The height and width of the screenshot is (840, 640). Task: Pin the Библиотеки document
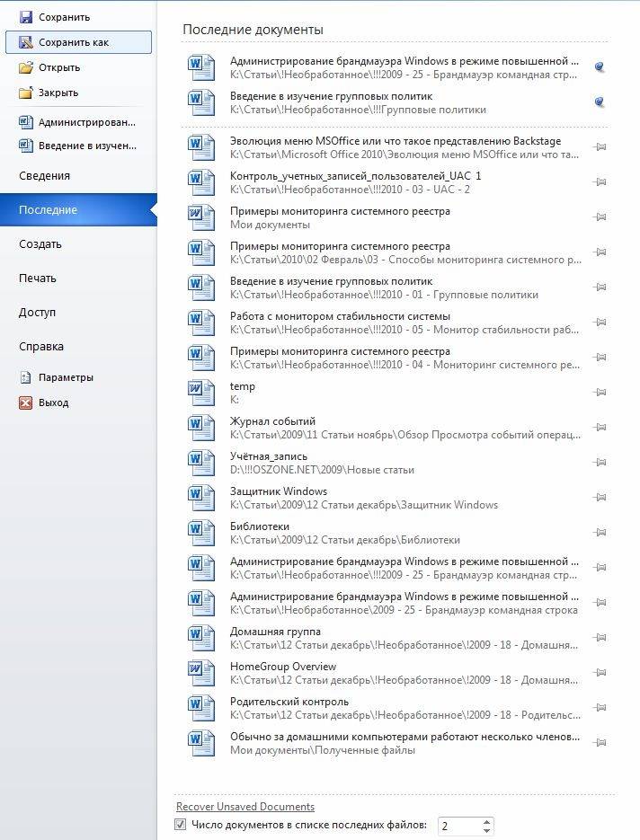click(600, 533)
